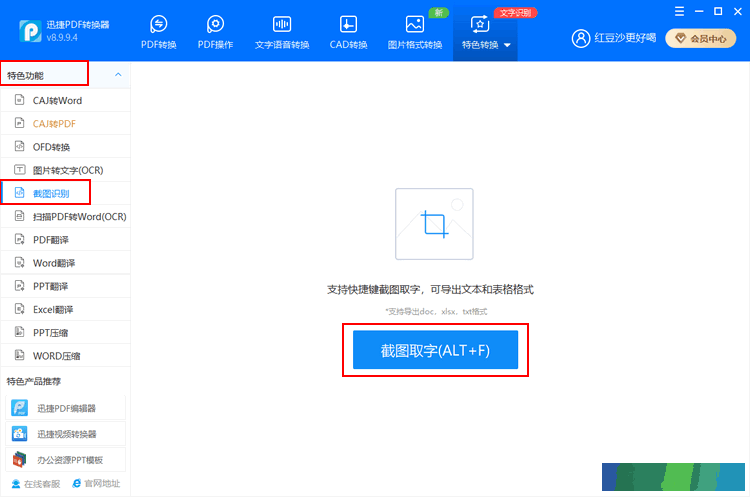
Task: Select Excel翻译 in the sidebar
Action: pyautogui.click(x=66, y=309)
